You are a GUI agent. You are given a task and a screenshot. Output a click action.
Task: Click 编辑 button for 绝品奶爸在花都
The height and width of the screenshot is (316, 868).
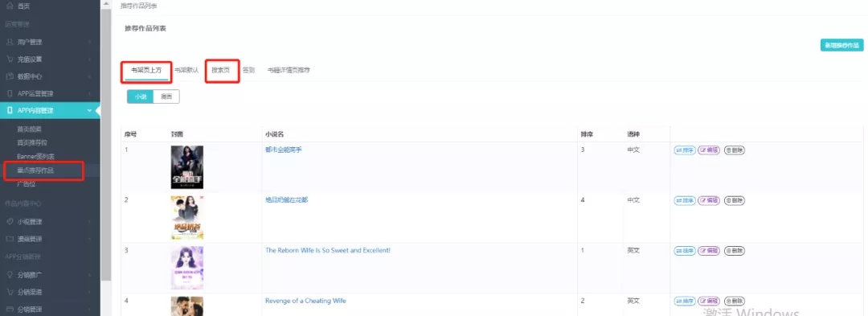(709, 200)
